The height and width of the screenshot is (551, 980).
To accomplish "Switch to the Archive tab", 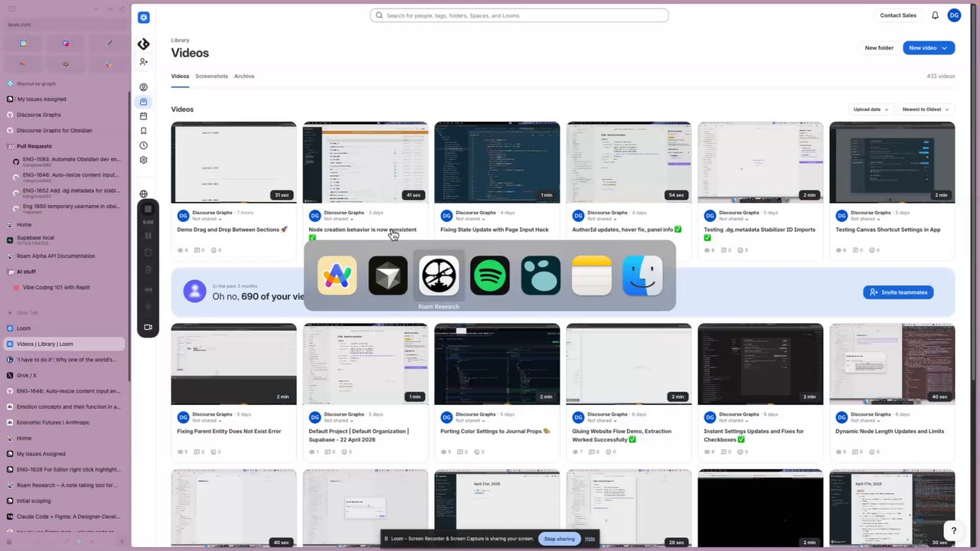I will [x=244, y=76].
